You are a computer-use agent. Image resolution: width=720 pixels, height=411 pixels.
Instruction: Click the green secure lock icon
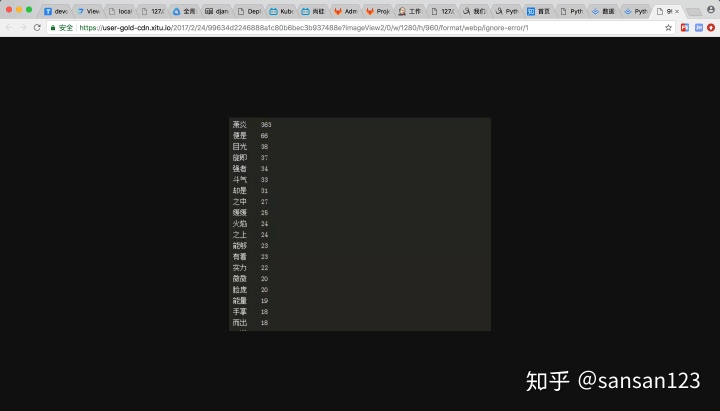tap(53, 28)
